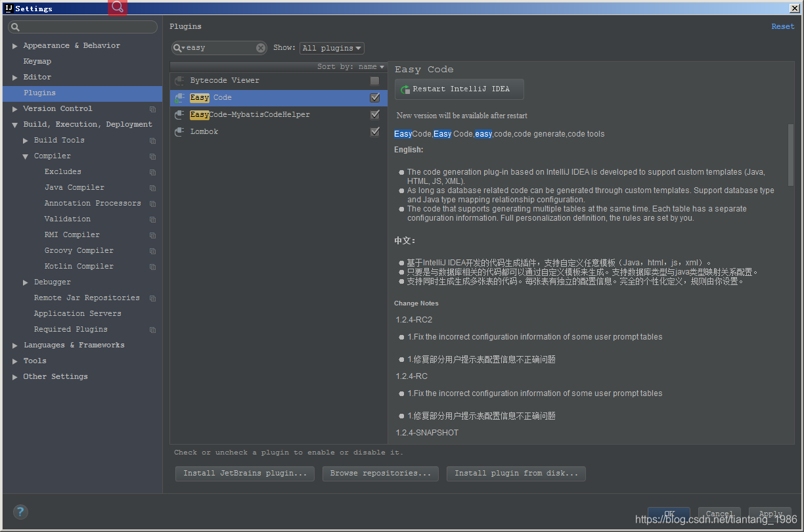Enable the Bytecode Viewer plugin checkbox
Image resolution: width=804 pixels, height=532 pixels.
[x=374, y=81]
